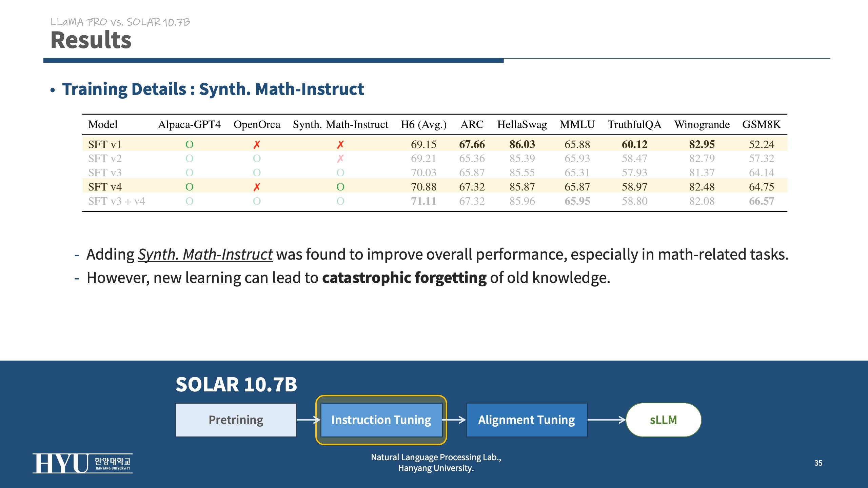Image resolution: width=868 pixels, height=488 pixels.
Task: Click the HYU Hanyang University logo
Action: (82, 463)
